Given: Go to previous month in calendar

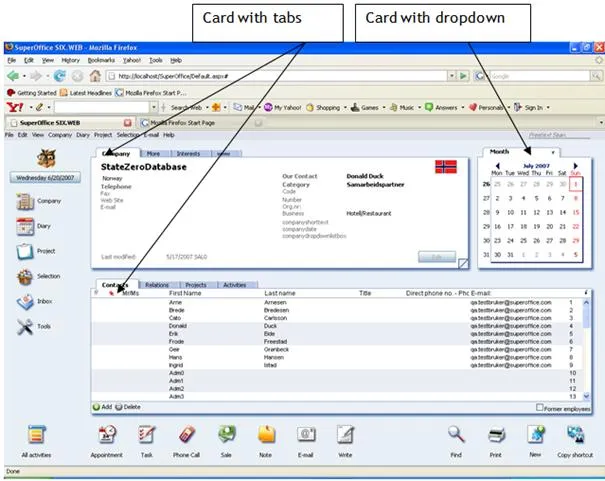Looking at the screenshot, I should click(x=497, y=165).
